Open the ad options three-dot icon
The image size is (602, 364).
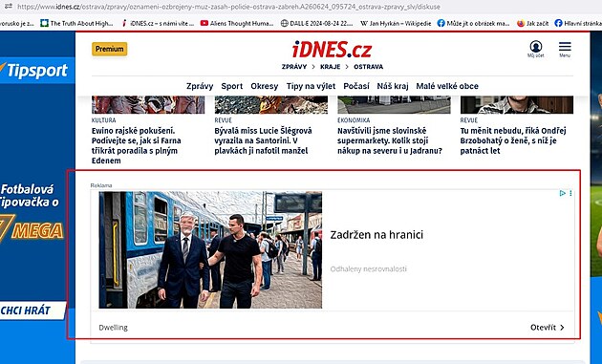570,193
